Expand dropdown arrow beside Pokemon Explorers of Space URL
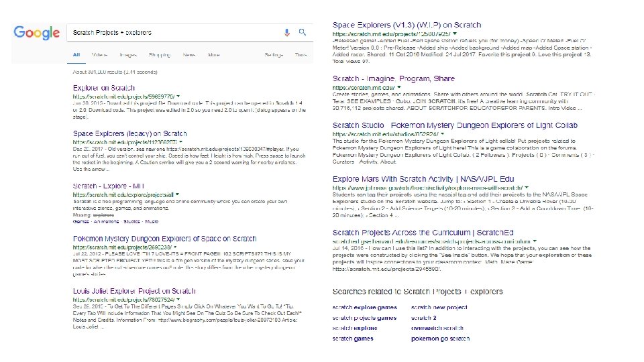Image resolution: width=644 pixels, height=362 pixels. coord(175,247)
